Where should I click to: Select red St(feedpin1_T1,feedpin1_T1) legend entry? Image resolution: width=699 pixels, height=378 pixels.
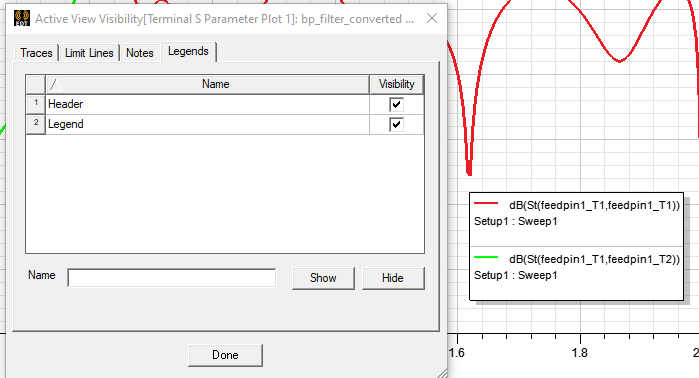point(576,213)
